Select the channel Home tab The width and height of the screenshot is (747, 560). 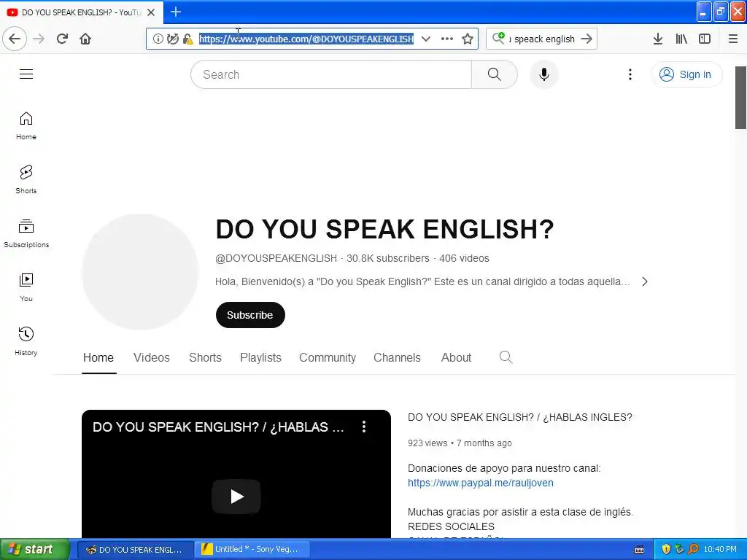click(x=98, y=357)
